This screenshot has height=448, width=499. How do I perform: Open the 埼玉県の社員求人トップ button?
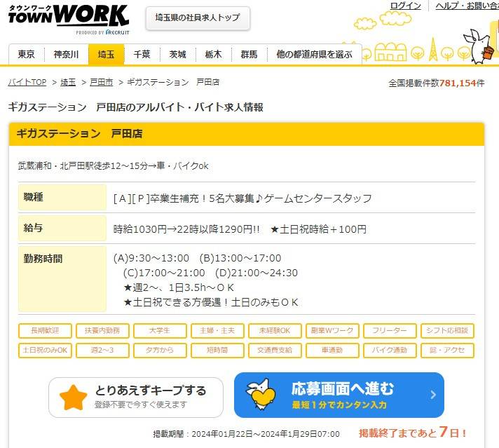pos(198,18)
